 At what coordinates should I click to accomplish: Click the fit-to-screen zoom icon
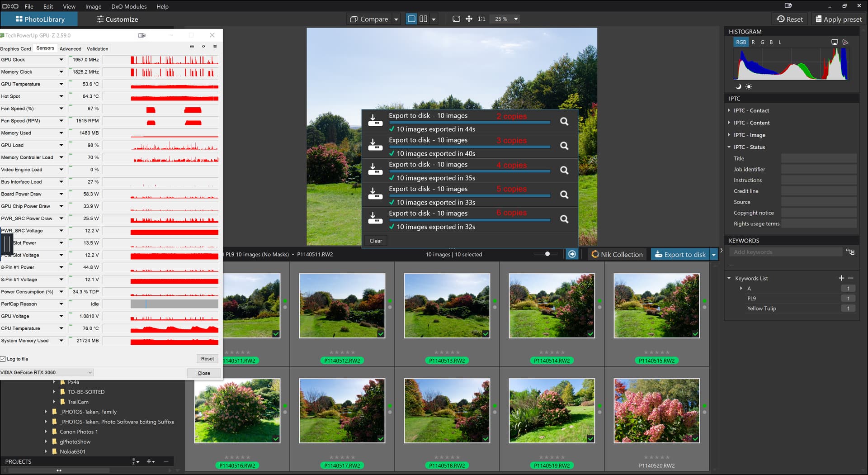point(456,19)
